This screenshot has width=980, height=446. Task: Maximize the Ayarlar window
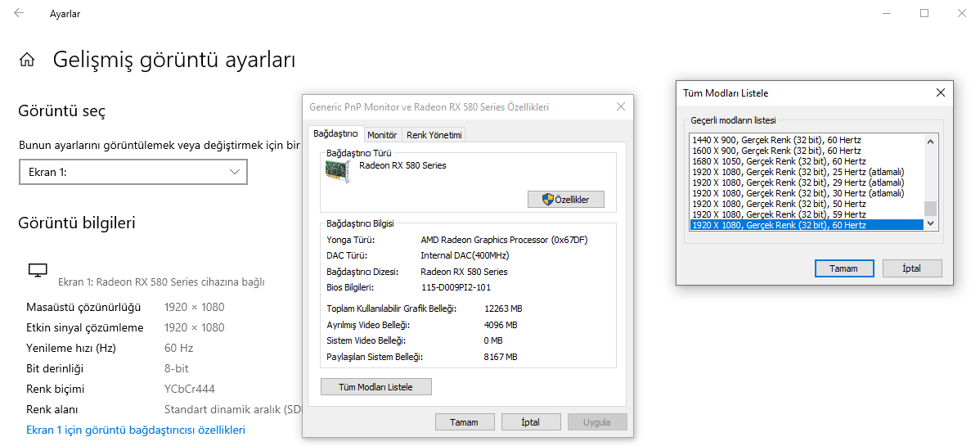point(924,13)
